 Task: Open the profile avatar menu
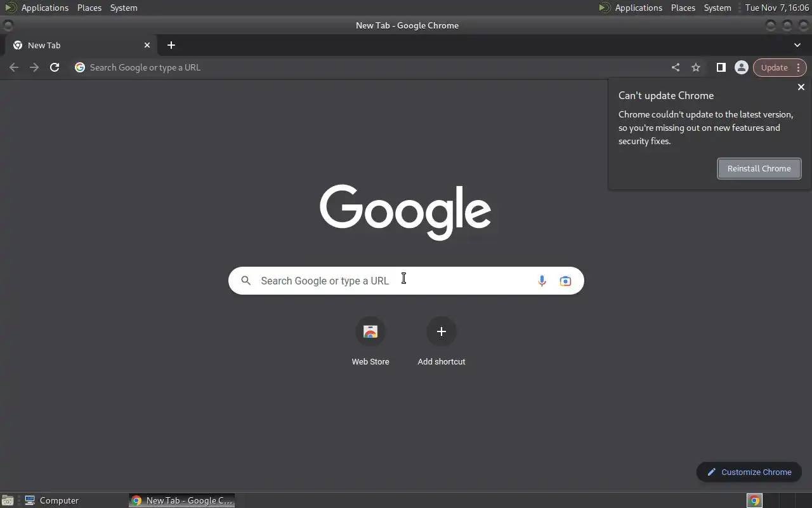click(x=741, y=67)
